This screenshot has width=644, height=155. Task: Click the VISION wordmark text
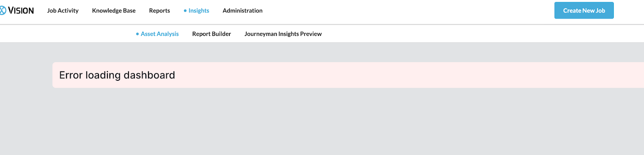pos(21,10)
